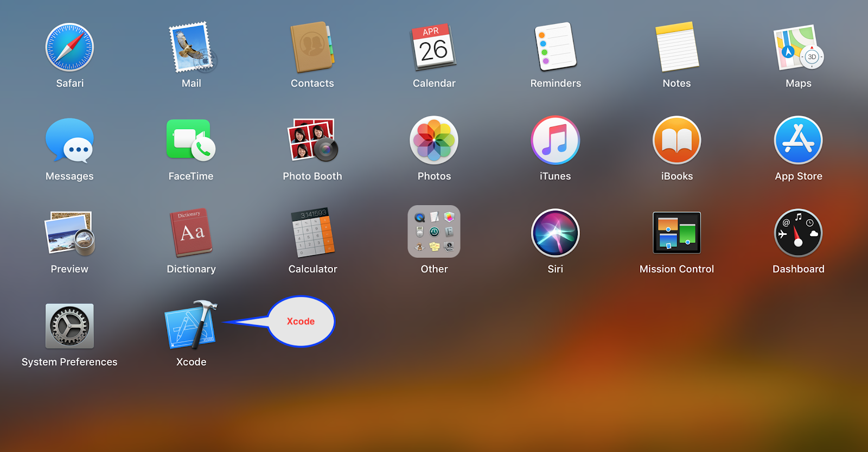
Task: Launch the Dashboard app
Action: [799, 233]
